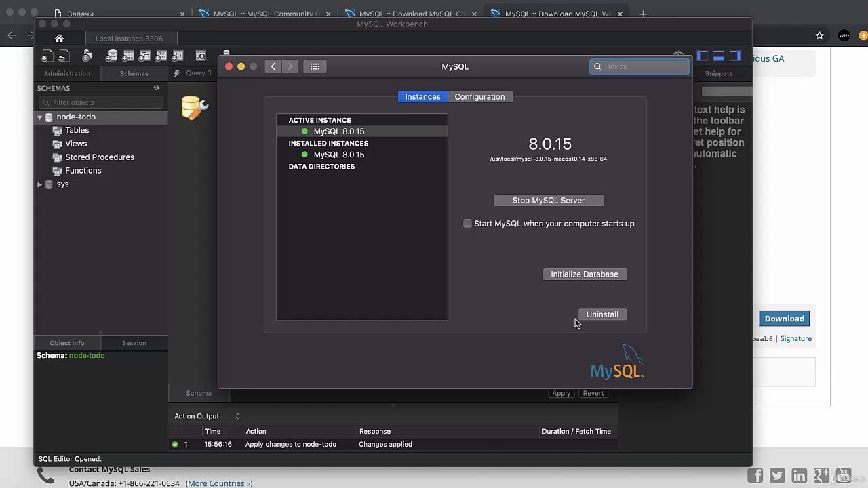The height and width of the screenshot is (488, 868).
Task: Open the Signature link
Action: (796, 338)
